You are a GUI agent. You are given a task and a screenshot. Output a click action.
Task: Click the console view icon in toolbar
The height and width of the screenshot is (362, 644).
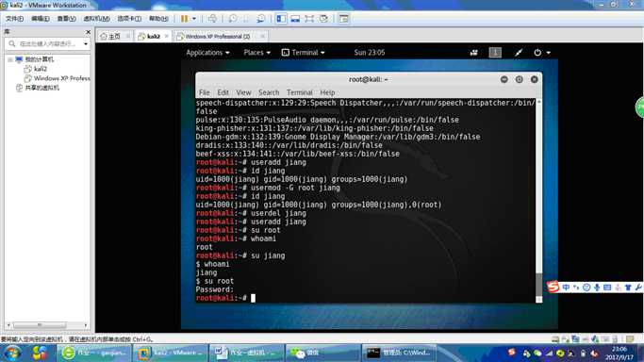[x=344, y=19]
